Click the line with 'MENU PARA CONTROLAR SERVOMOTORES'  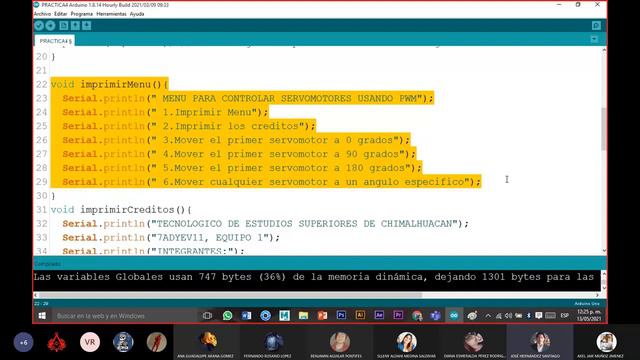[248, 98]
